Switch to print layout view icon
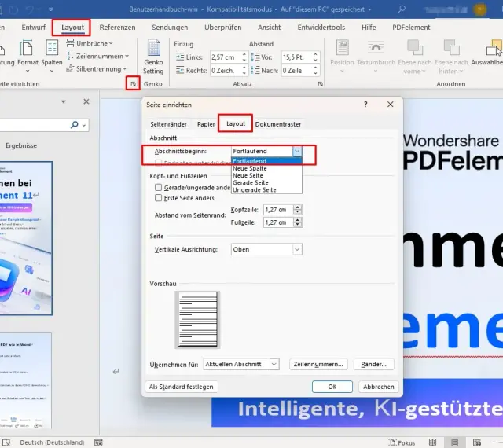Image resolution: width=503 pixels, height=448 pixels. (x=454, y=442)
